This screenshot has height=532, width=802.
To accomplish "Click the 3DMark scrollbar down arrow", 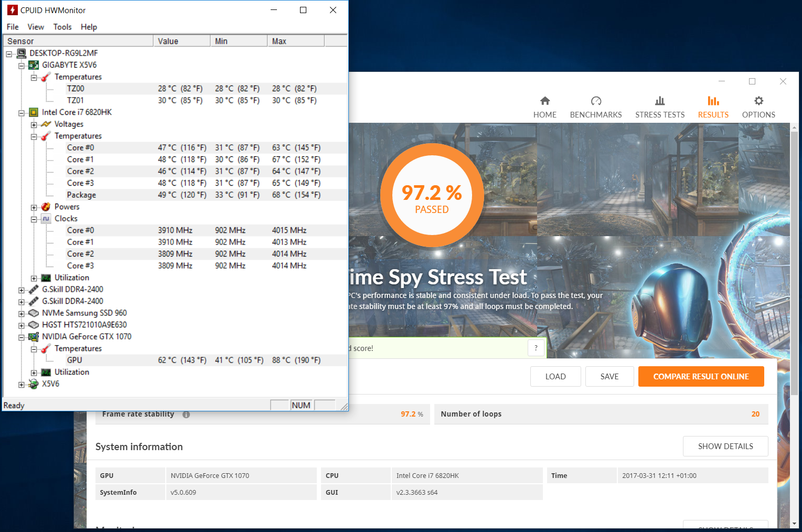I will pos(794,524).
